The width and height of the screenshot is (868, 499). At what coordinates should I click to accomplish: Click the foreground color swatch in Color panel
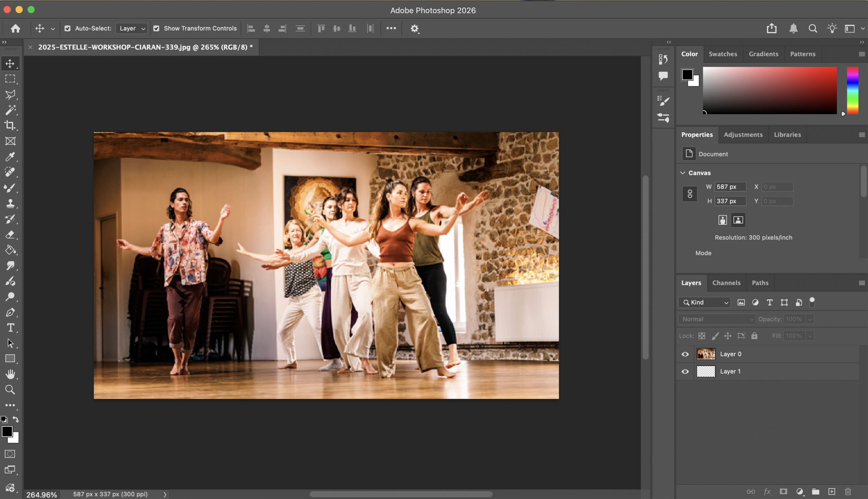(x=687, y=74)
